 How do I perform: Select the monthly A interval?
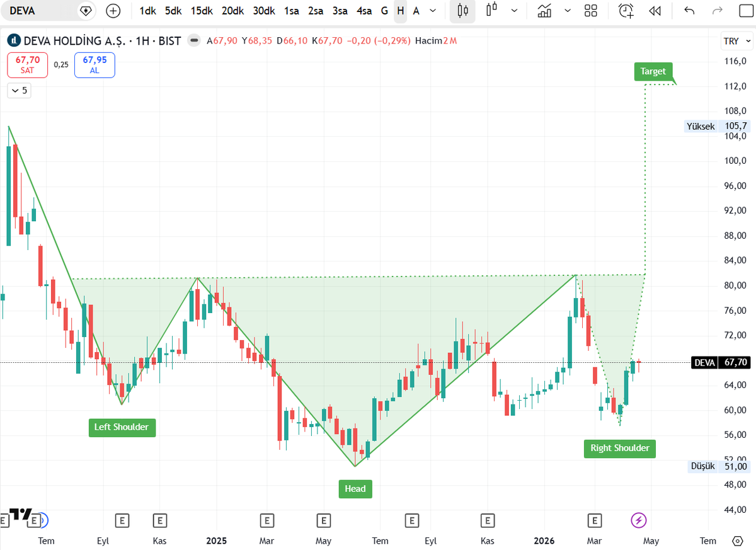coord(416,11)
